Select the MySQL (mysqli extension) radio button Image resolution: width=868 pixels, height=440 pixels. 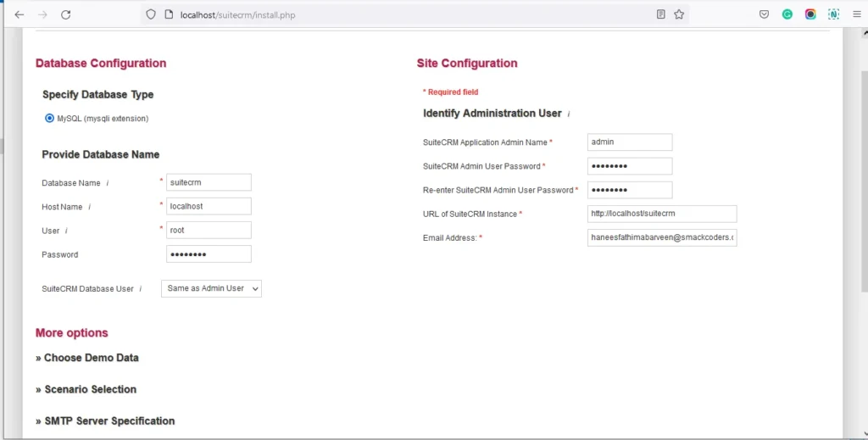49,119
